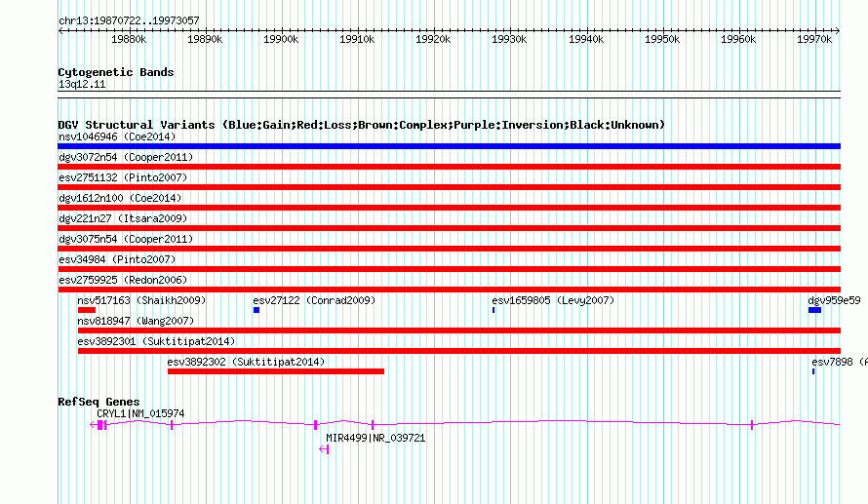Open the esv2759925 (Redon2006) label
This screenshot has height=504, width=868.
tap(123, 280)
